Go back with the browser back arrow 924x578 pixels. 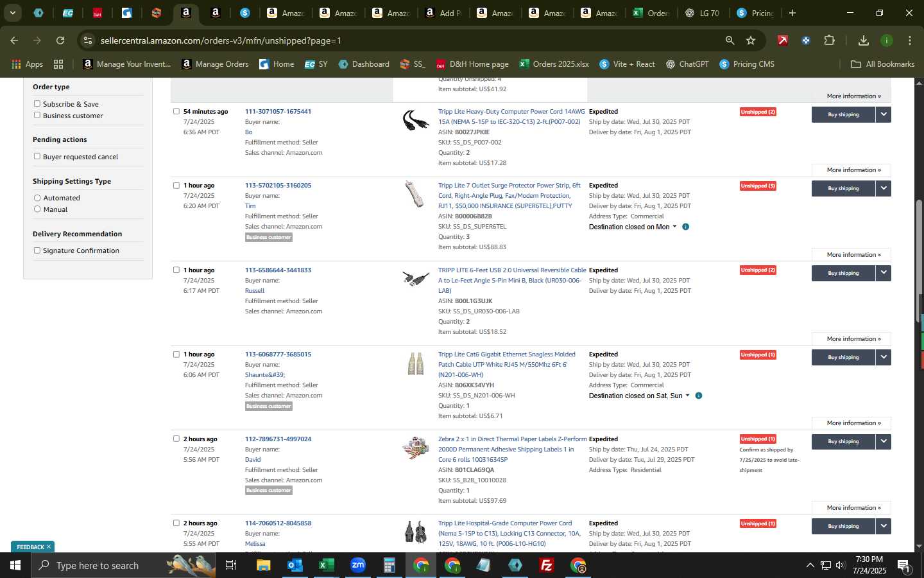[14, 40]
